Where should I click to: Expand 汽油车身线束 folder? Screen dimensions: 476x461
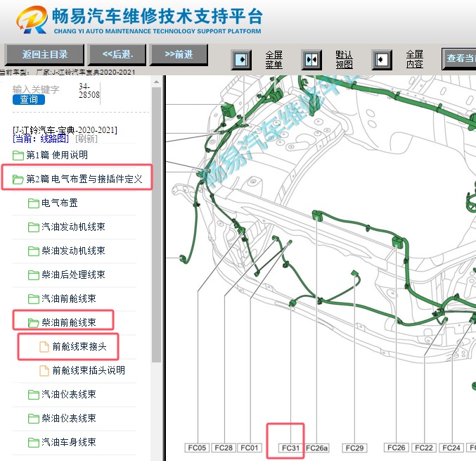pos(69,442)
